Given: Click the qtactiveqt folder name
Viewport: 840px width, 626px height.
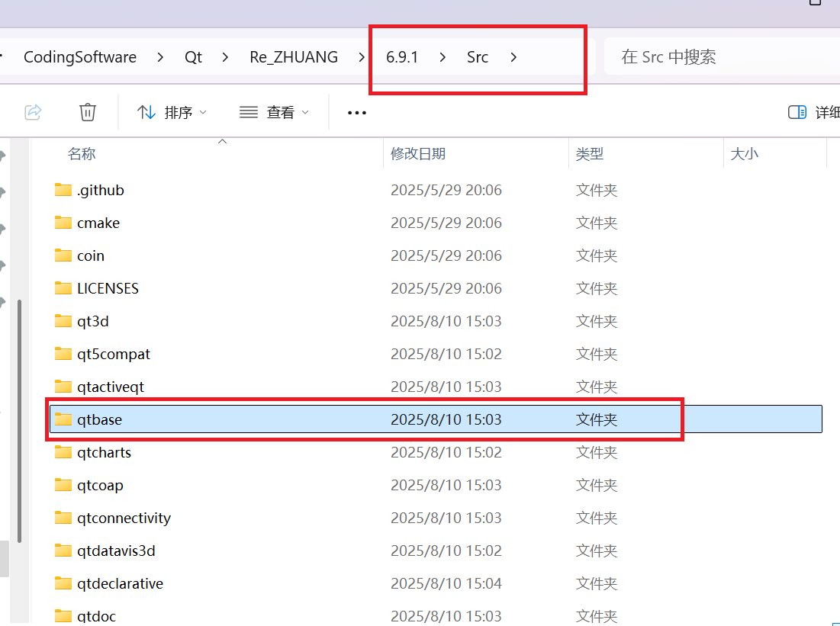Looking at the screenshot, I should coord(111,387).
